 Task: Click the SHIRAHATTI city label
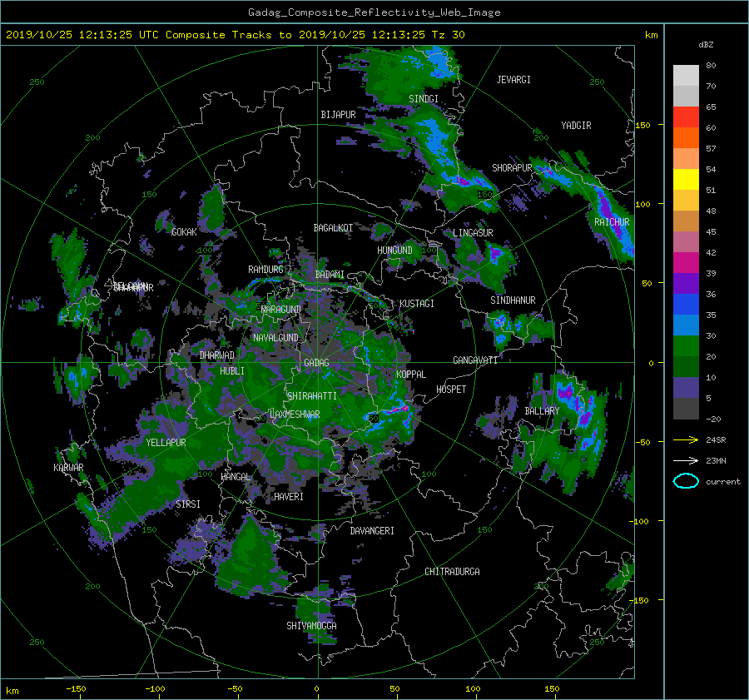pos(312,395)
